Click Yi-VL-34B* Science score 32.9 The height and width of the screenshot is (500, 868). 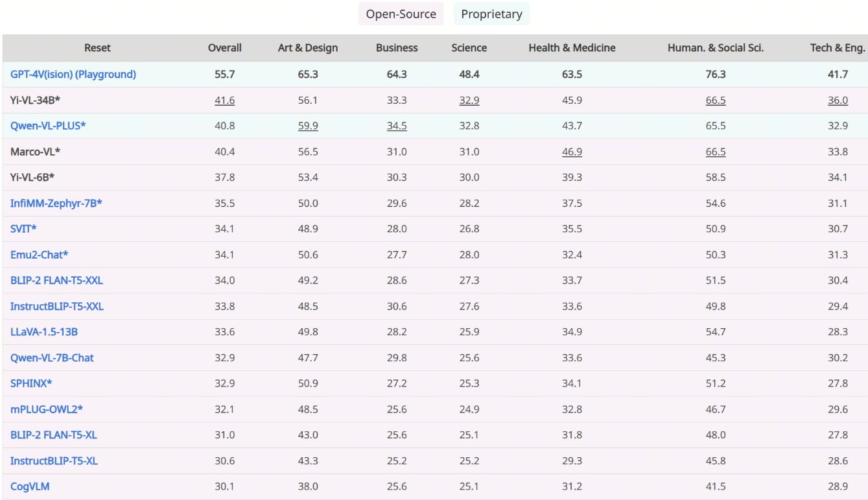coord(469,101)
